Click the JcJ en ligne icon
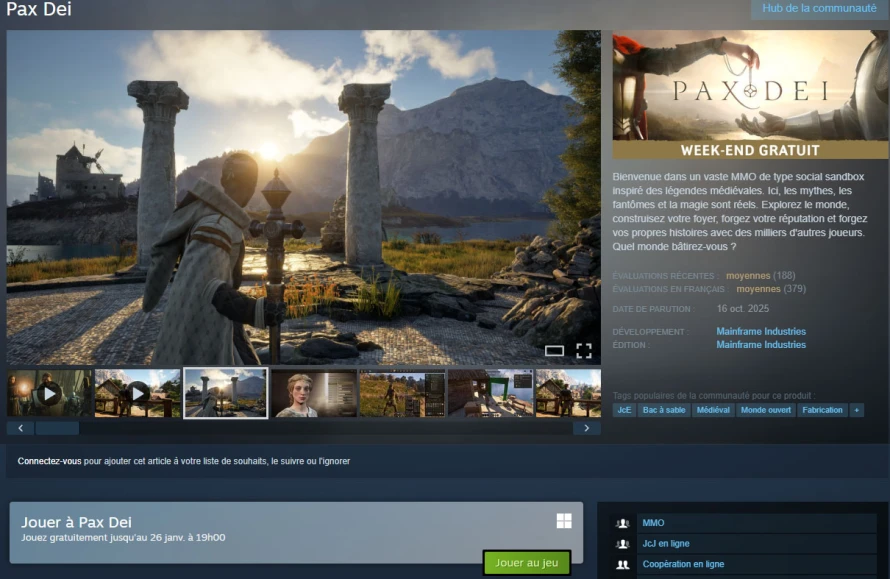 coord(623,544)
